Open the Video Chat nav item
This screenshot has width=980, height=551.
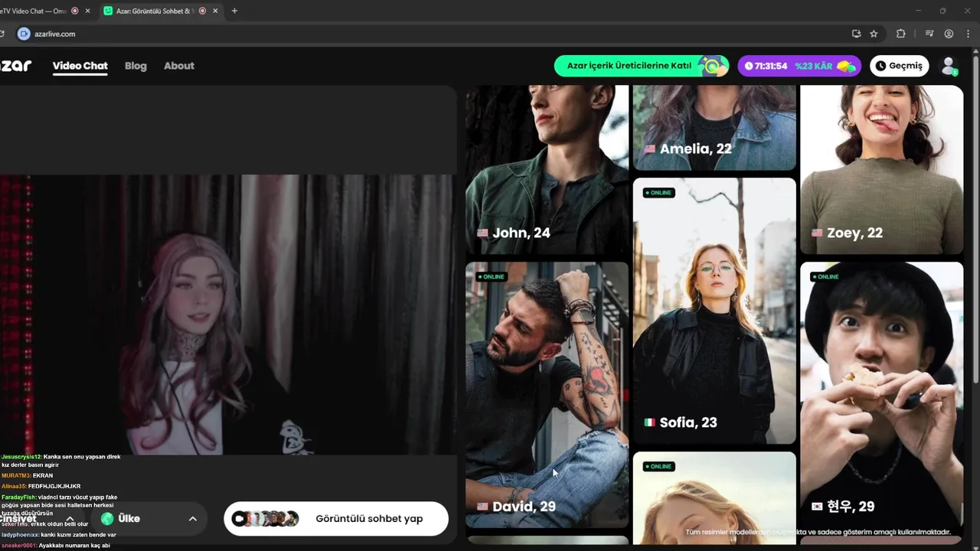(x=80, y=66)
